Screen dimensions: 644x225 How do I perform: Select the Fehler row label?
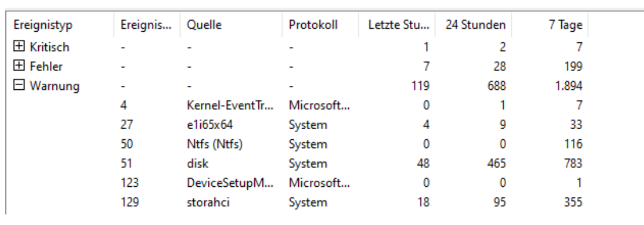click(x=46, y=66)
